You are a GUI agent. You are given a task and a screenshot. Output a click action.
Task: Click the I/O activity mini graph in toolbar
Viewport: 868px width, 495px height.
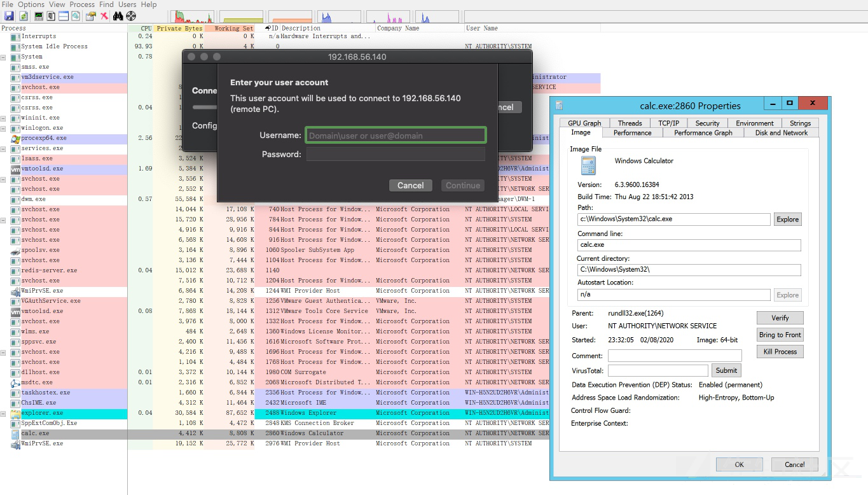pyautogui.click(x=340, y=17)
